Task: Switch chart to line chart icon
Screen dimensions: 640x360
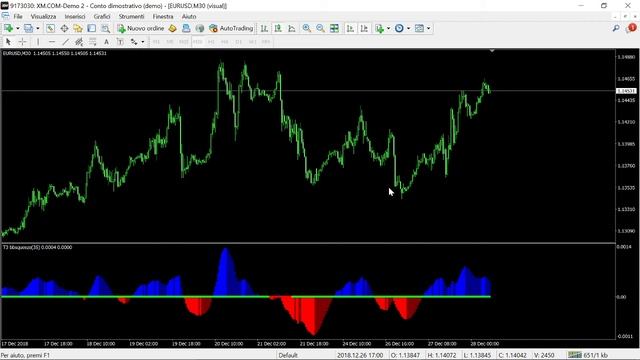Action: tap(292, 28)
